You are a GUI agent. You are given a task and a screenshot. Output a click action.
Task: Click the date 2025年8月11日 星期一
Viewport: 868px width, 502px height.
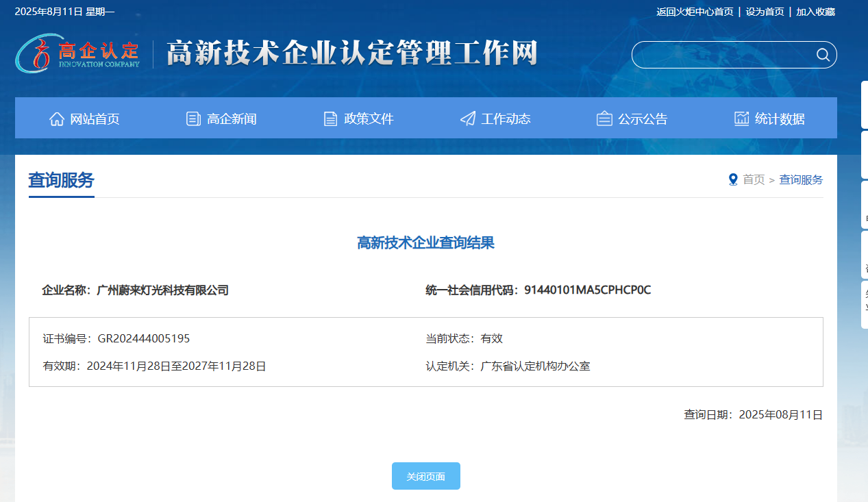[64, 12]
